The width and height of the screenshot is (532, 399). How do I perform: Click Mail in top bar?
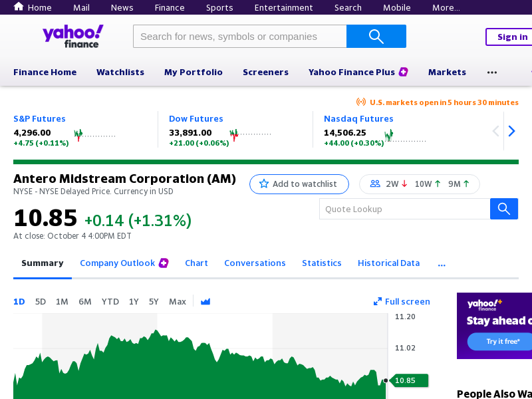point(81,7)
